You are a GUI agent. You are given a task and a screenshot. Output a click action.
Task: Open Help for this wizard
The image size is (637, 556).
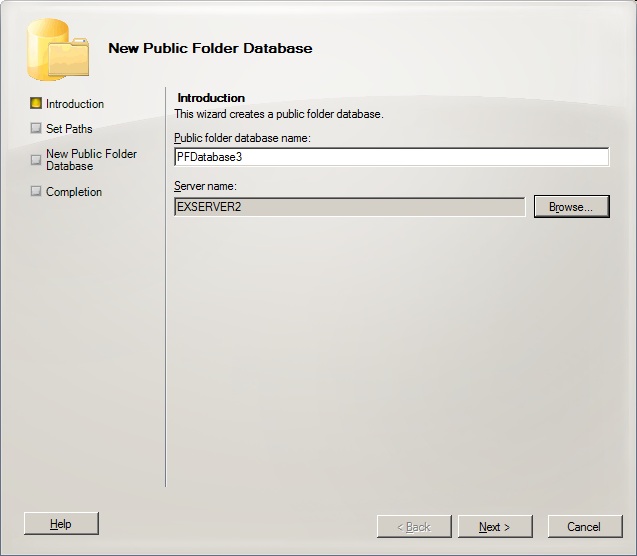pos(61,524)
